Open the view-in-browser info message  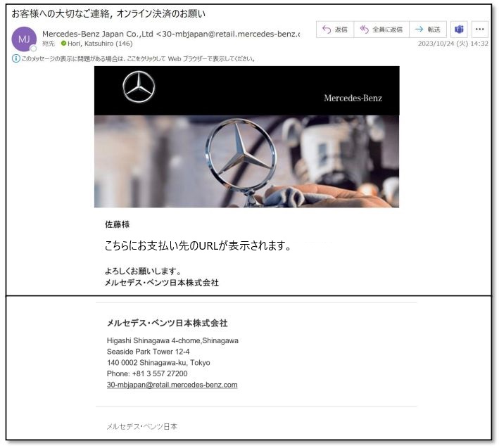[x=138, y=59]
